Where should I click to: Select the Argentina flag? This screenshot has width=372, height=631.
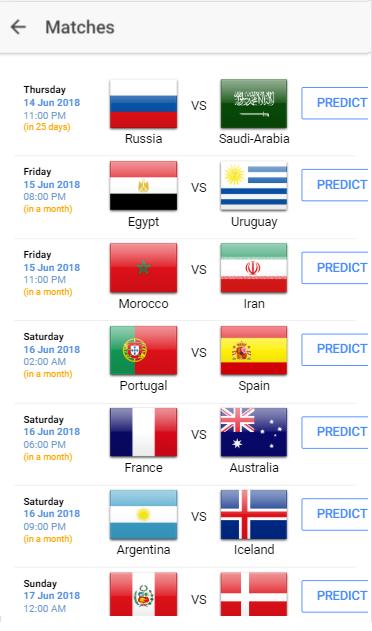click(143, 515)
